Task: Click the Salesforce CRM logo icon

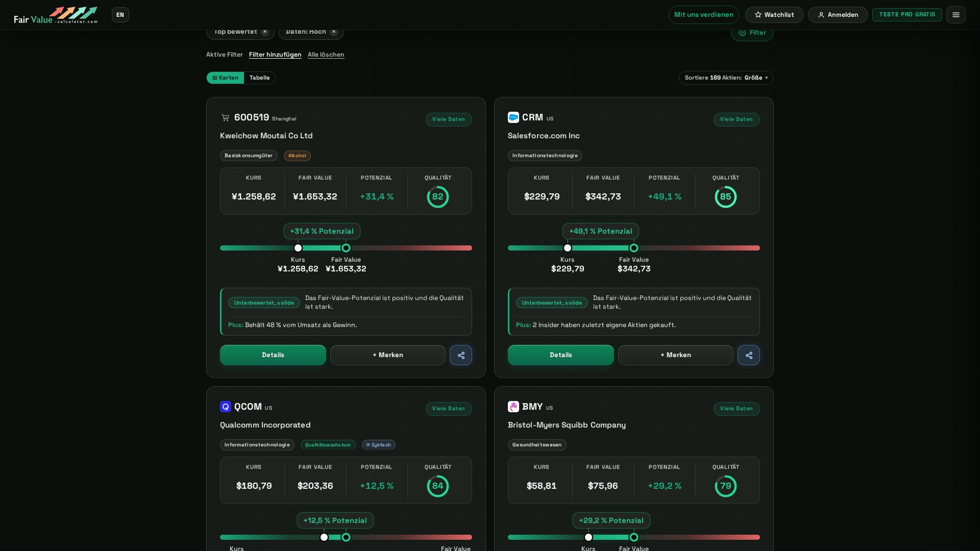Action: point(513,117)
